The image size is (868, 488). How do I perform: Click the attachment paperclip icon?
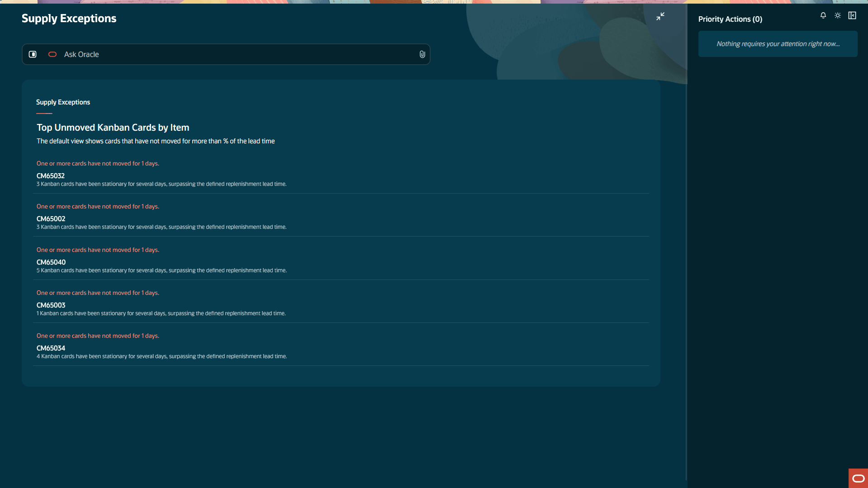coord(422,54)
